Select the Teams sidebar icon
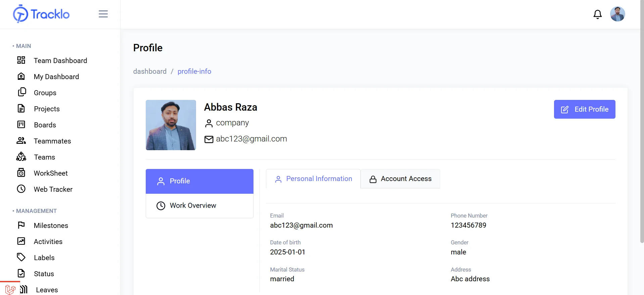Viewport: 644px width, 295px height. pyautogui.click(x=21, y=157)
